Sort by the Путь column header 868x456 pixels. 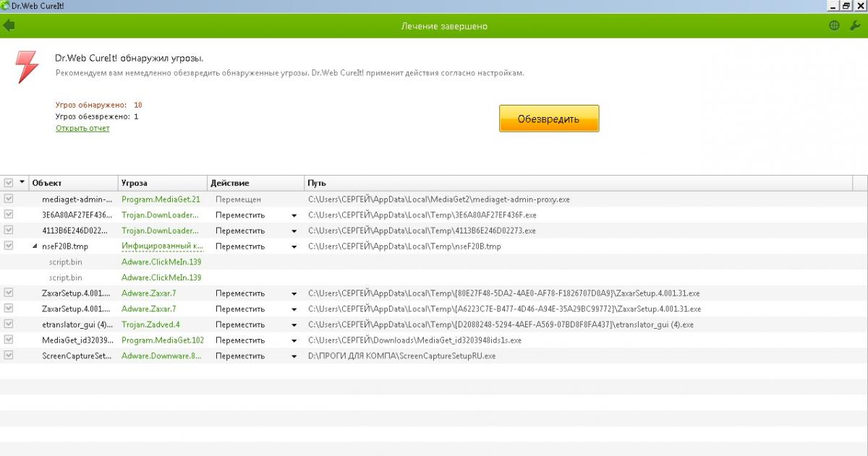578,183
